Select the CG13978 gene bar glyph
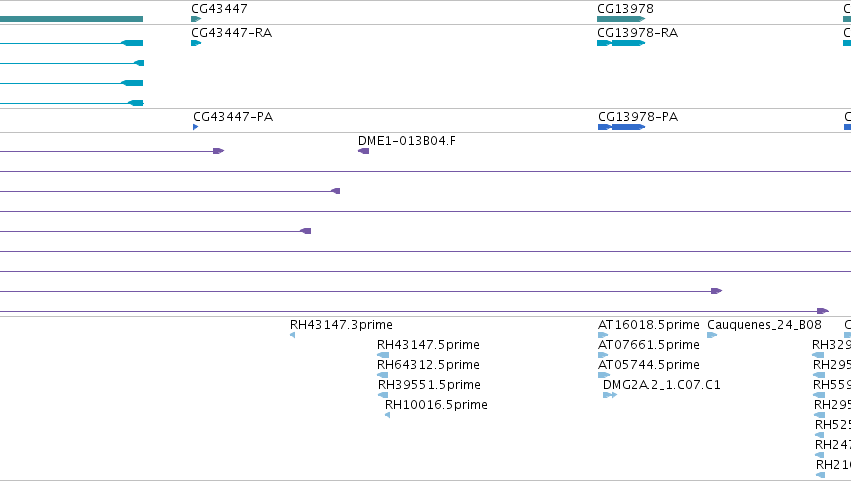851x481 pixels. tap(621, 19)
